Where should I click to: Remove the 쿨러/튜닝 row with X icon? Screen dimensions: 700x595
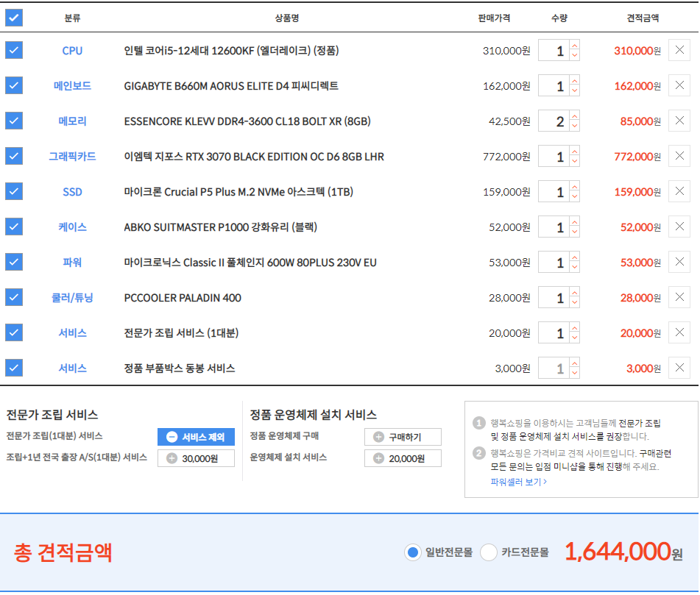tap(679, 296)
